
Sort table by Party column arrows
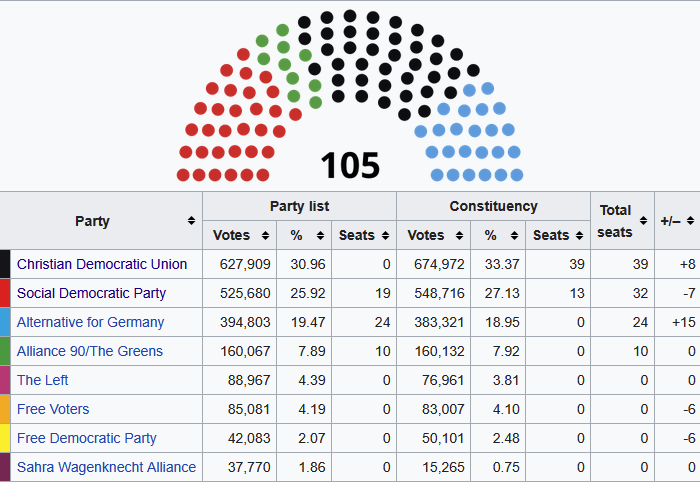tap(191, 220)
